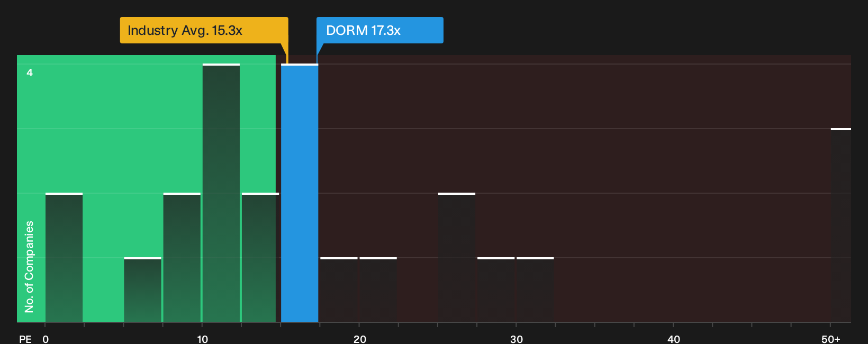Click the '10' x-axis label
Screen dimensions: 868x344
(202, 339)
